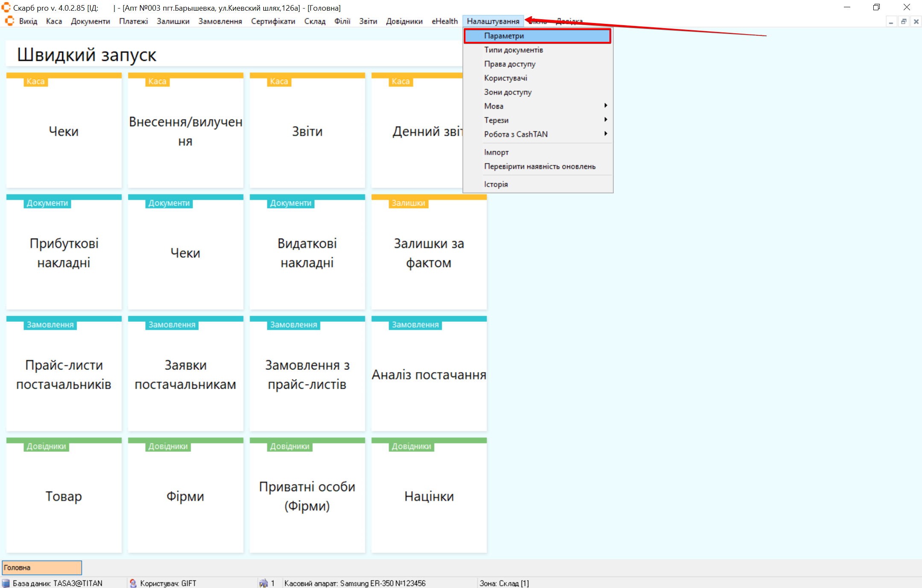Open the Прибуткові накладні tile
Viewport: 922px width, 588px height.
[64, 253]
